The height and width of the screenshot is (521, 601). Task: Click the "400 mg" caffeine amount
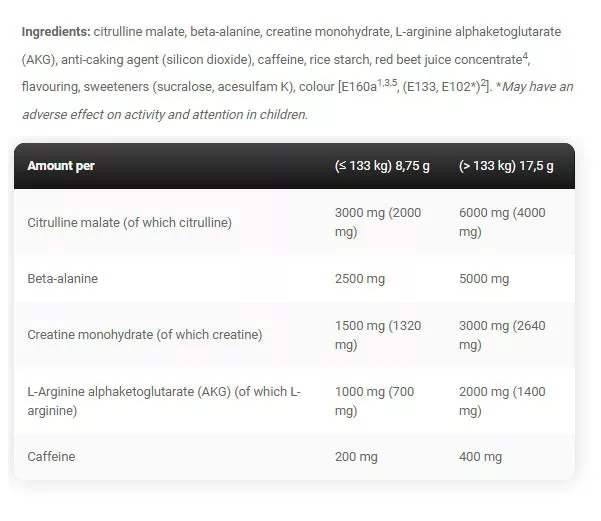click(480, 457)
